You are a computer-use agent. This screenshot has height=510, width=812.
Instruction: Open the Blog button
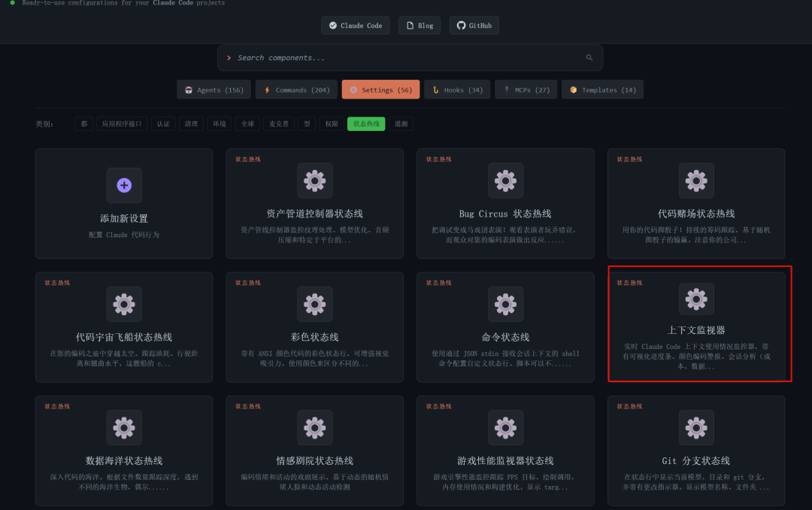pos(420,26)
